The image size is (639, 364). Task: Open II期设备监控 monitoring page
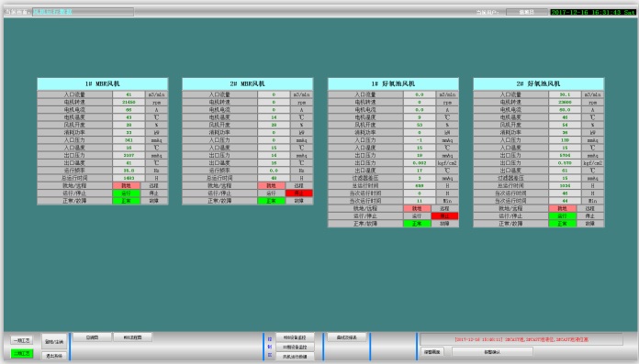295,347
